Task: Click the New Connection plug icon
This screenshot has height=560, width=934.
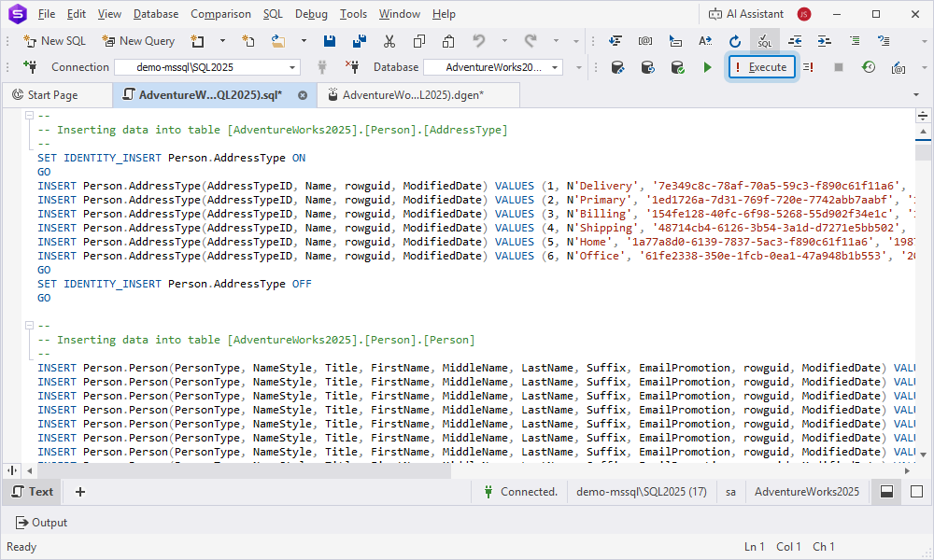Action: click(30, 67)
